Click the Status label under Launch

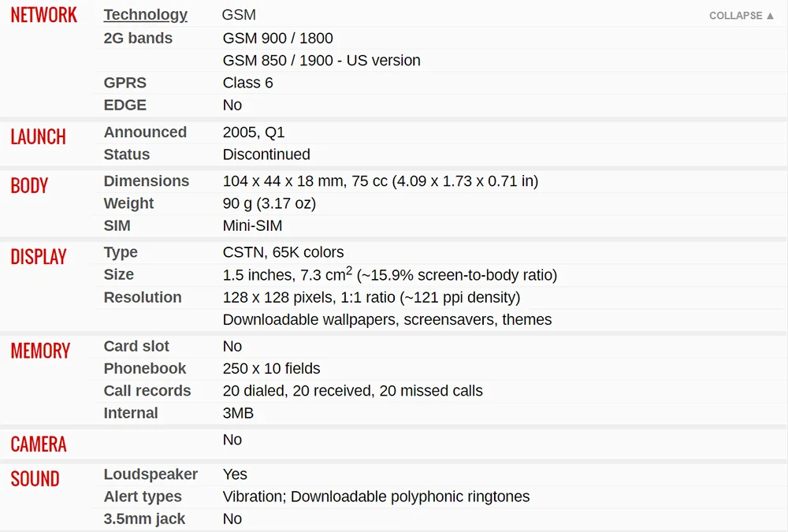coord(127,154)
